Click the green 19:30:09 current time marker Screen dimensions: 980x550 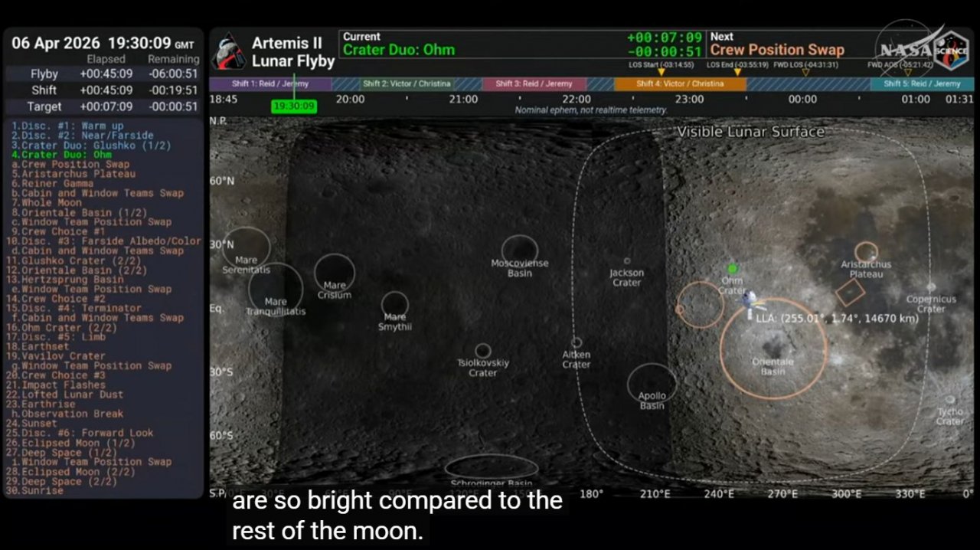point(293,106)
